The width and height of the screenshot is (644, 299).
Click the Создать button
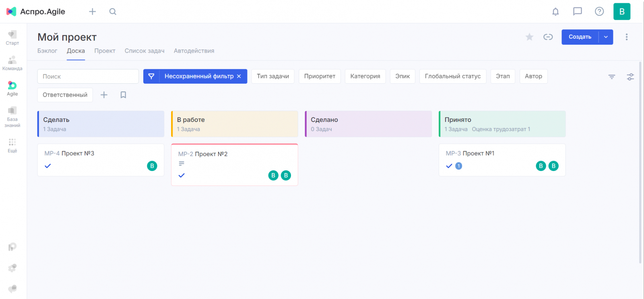point(580,37)
